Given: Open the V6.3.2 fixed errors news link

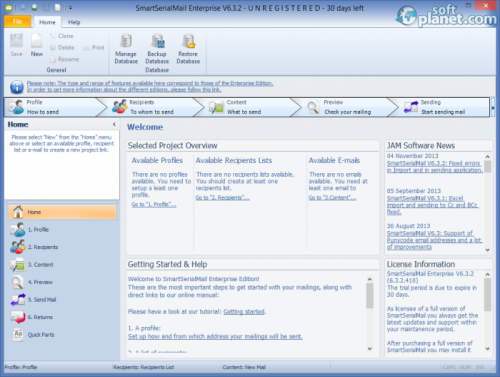Looking at the screenshot, I should (x=435, y=167).
